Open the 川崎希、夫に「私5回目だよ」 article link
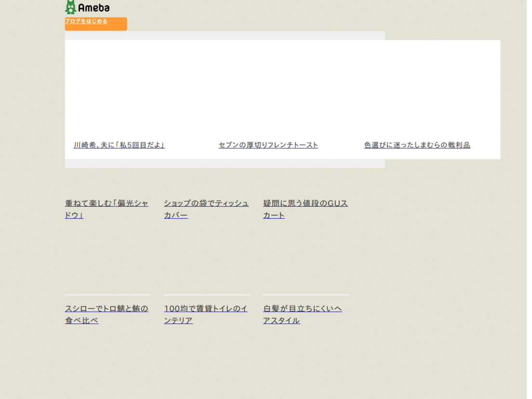Image resolution: width=532 pixels, height=399 pixels. tap(119, 145)
